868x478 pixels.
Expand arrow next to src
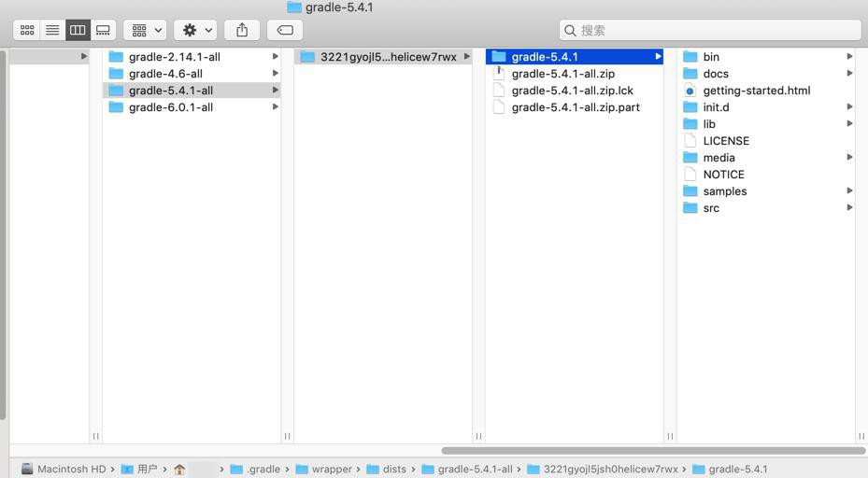849,207
